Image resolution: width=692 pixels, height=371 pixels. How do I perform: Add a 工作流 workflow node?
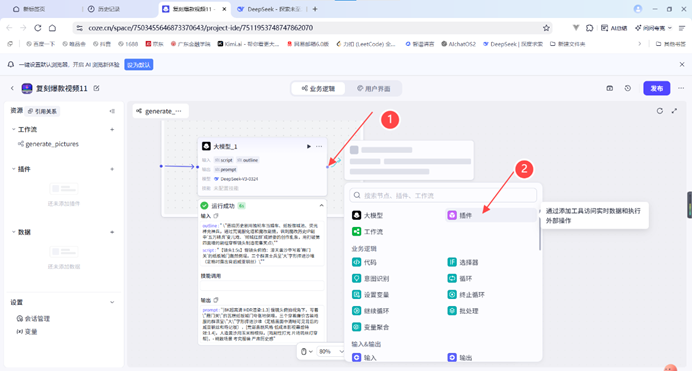(368, 232)
